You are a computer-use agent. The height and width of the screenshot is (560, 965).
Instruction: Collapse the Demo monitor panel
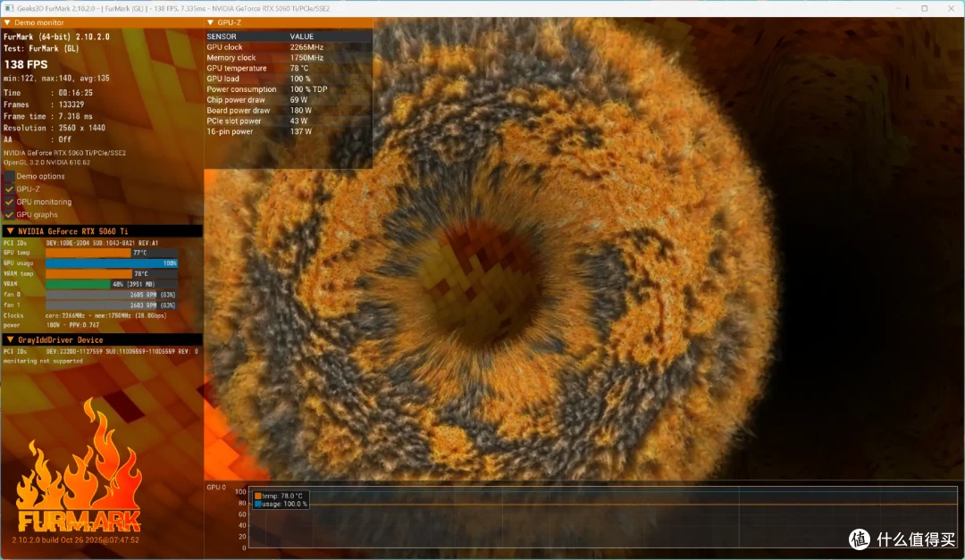point(7,22)
